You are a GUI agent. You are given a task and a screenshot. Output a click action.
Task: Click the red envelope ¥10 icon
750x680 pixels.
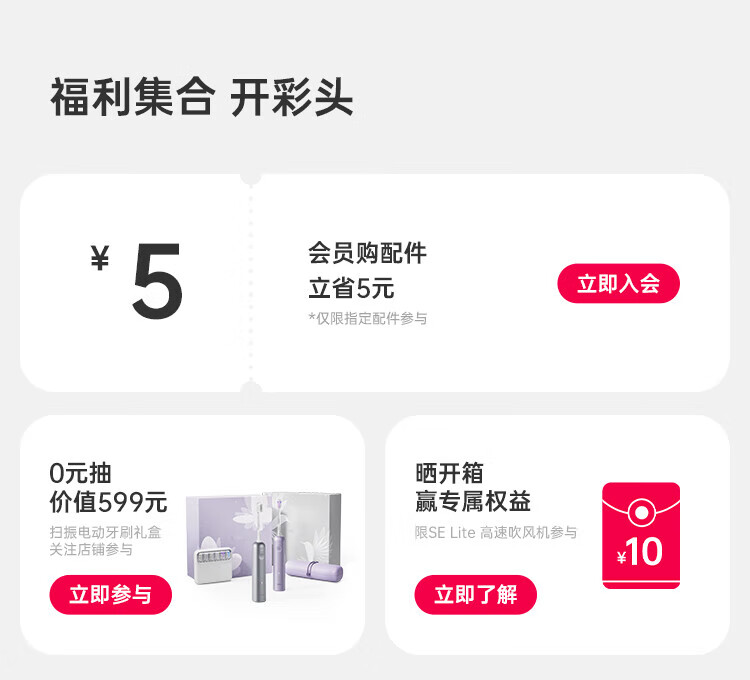[641, 535]
